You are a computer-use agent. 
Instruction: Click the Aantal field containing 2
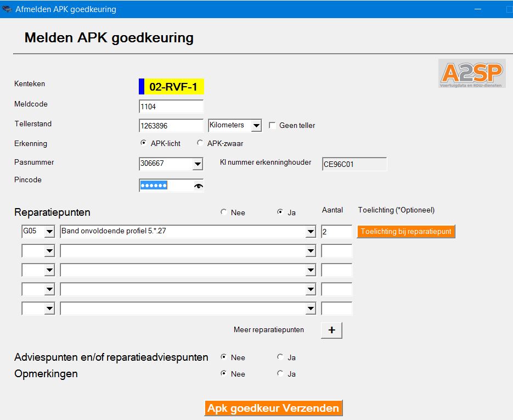[x=336, y=232]
